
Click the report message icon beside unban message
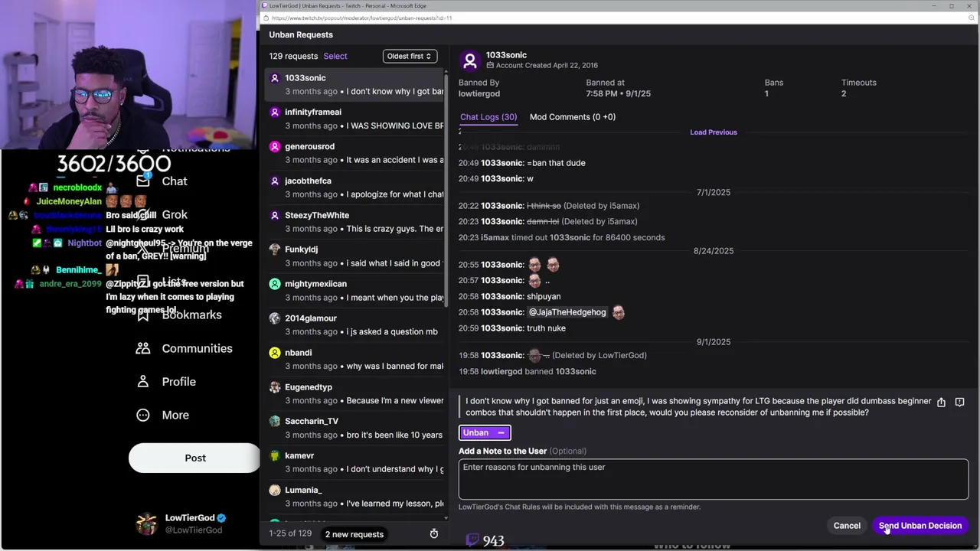[959, 403]
